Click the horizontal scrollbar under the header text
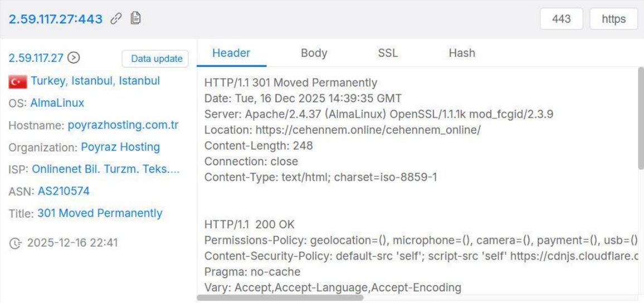 (x=280, y=297)
